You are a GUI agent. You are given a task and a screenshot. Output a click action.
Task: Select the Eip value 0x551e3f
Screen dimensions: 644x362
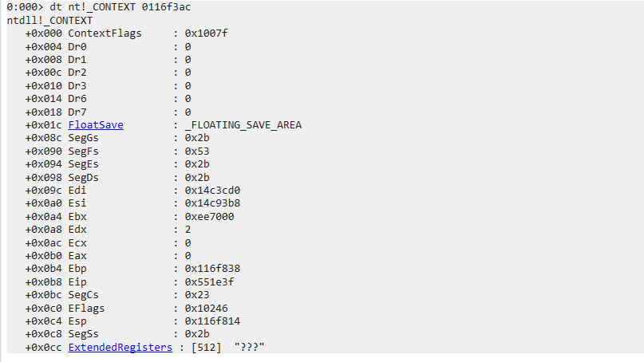(209, 282)
